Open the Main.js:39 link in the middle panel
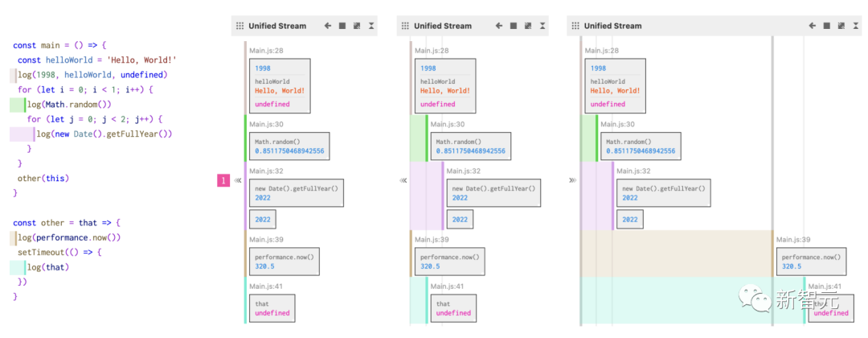868x338 pixels. 432,240
